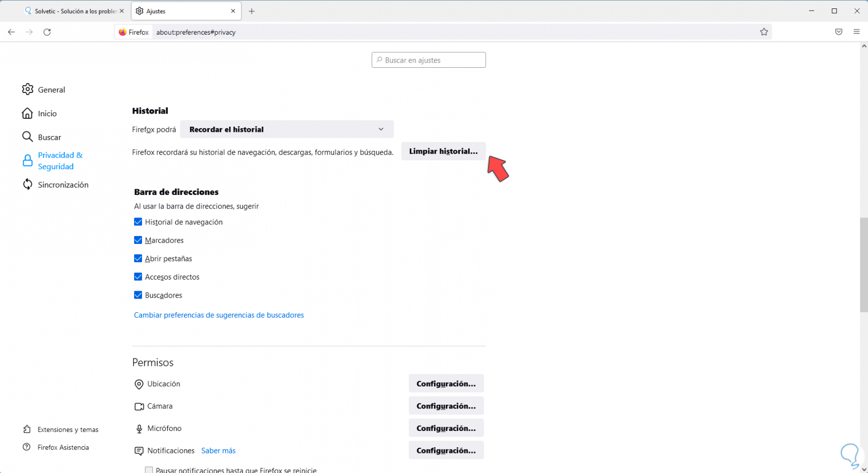Toggle the Buscadores checkbox
This screenshot has width=868, height=473.
(x=138, y=295)
